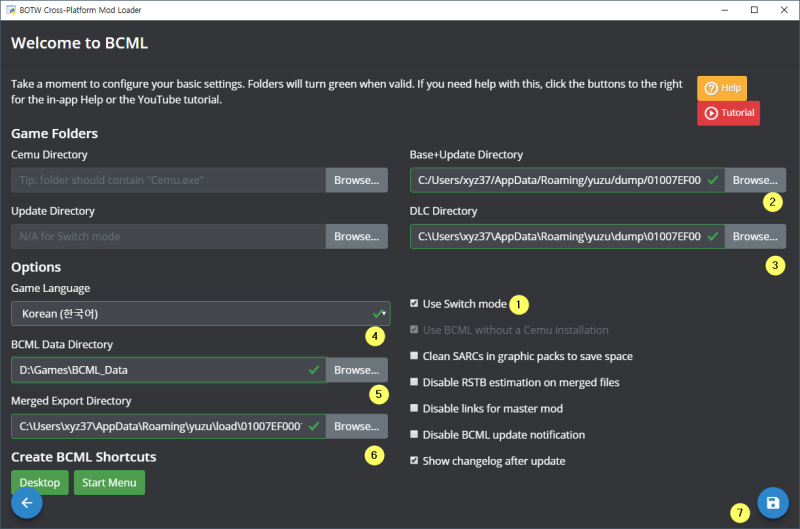
Task: Enable Disable BCML update notification checkbox
Action: 415,435
